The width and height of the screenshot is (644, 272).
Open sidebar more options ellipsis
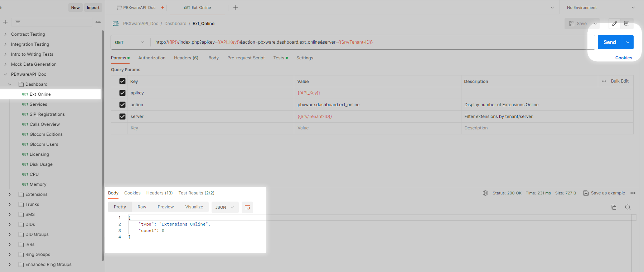pos(98,22)
